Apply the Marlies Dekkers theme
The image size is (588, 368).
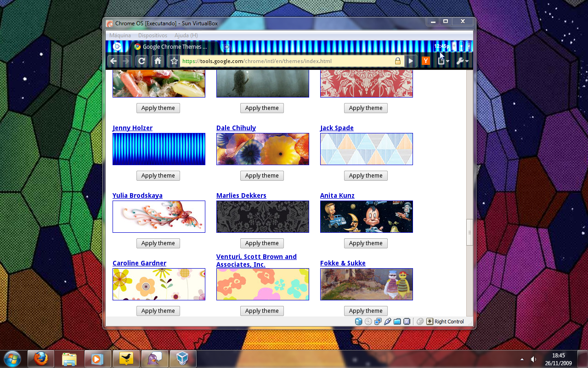point(262,243)
